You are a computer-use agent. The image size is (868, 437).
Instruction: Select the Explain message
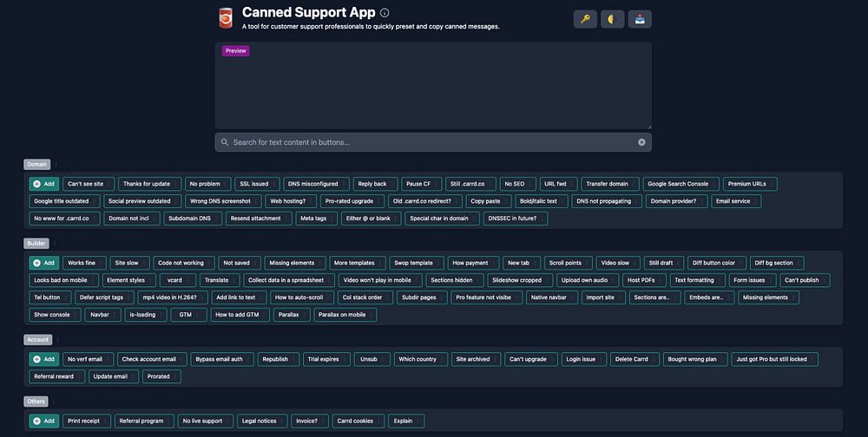tap(406, 421)
